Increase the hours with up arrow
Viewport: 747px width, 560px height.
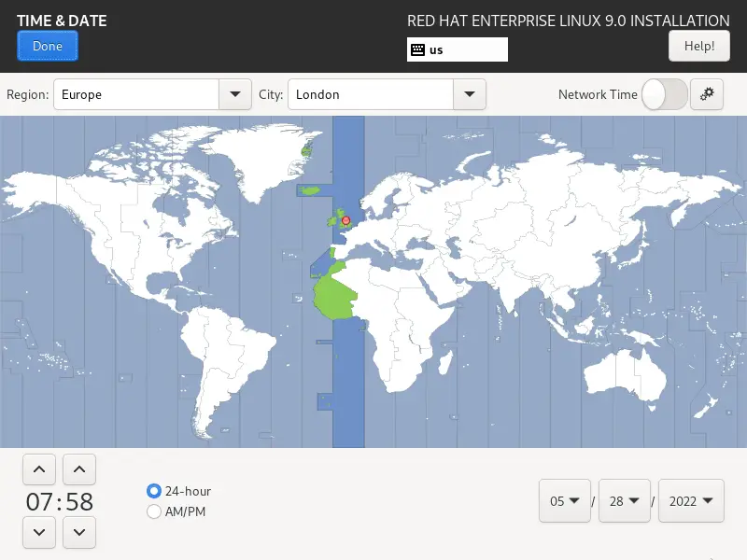[39, 469]
